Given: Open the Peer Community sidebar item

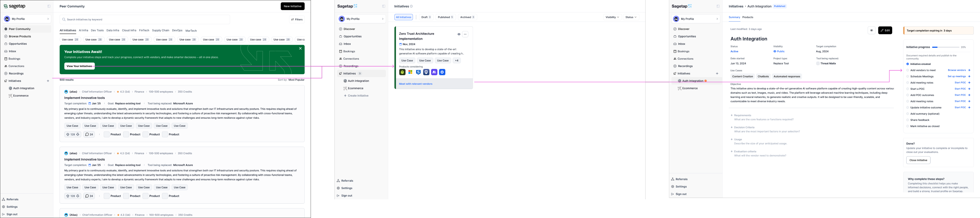Looking at the screenshot, I should coord(19,29).
